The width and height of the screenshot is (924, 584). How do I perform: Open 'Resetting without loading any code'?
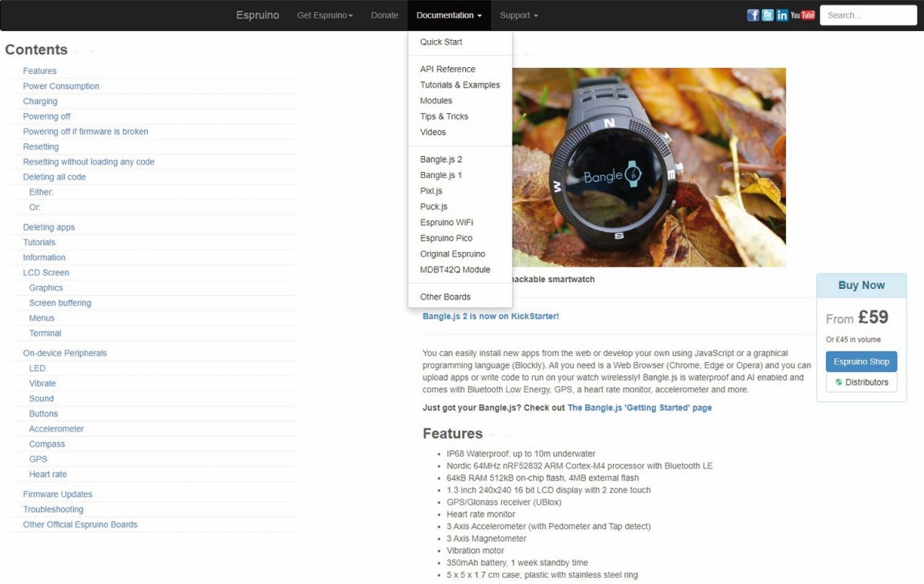pyautogui.click(x=89, y=162)
